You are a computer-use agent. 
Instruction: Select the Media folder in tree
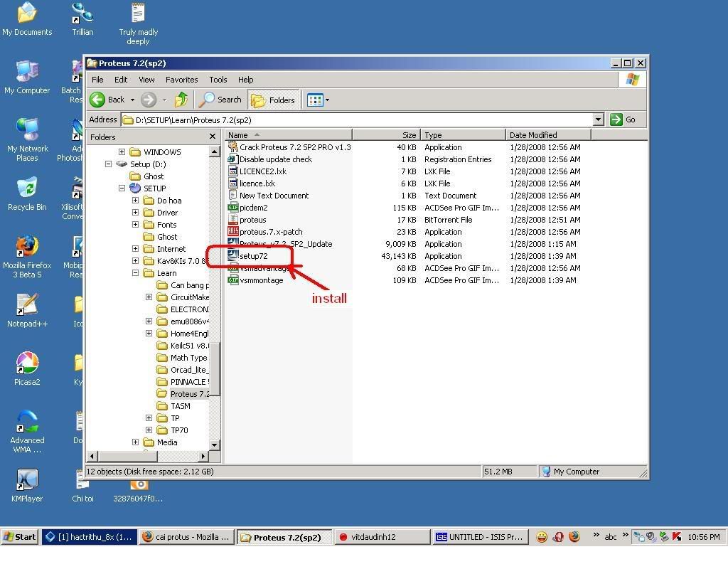[x=167, y=442]
